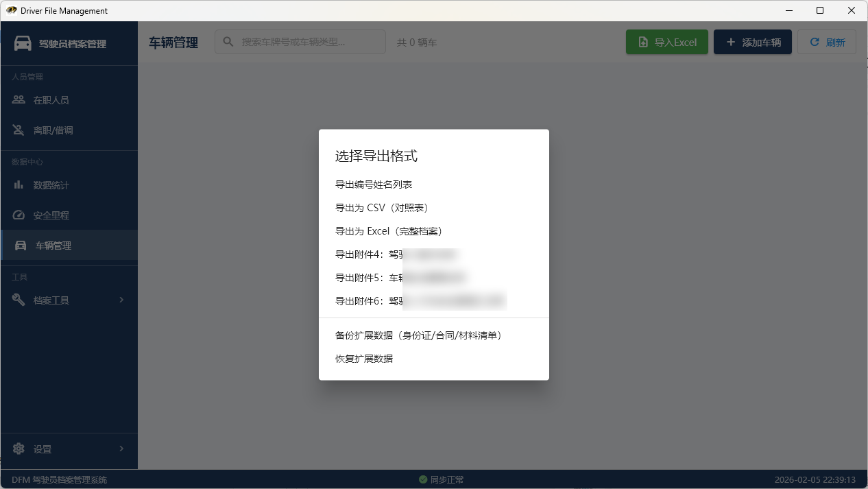Click the 安全里程 speedometer icon

pyautogui.click(x=19, y=215)
